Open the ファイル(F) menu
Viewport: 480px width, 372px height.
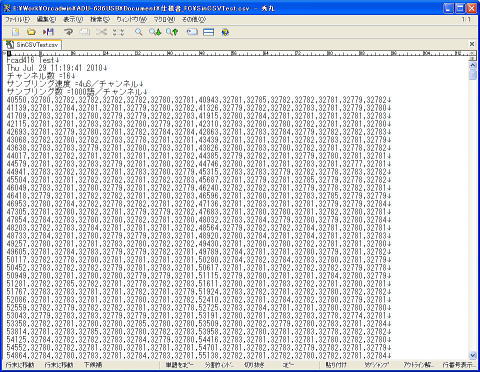(17, 20)
